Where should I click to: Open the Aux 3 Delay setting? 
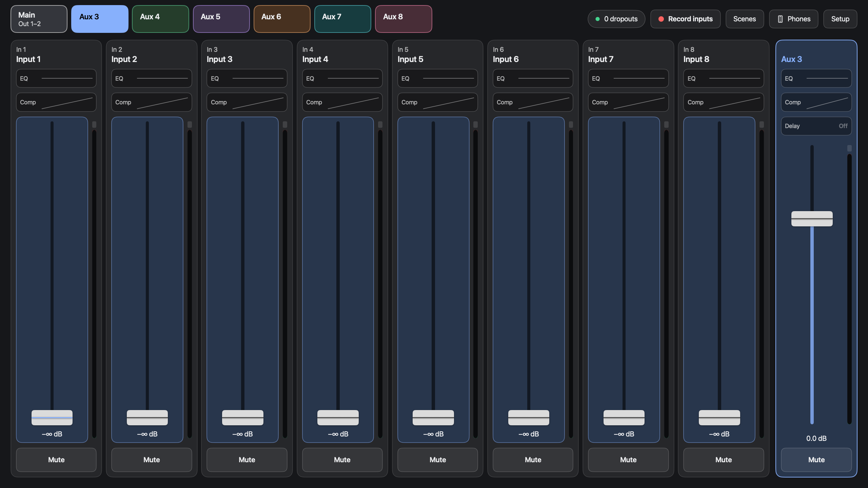816,126
